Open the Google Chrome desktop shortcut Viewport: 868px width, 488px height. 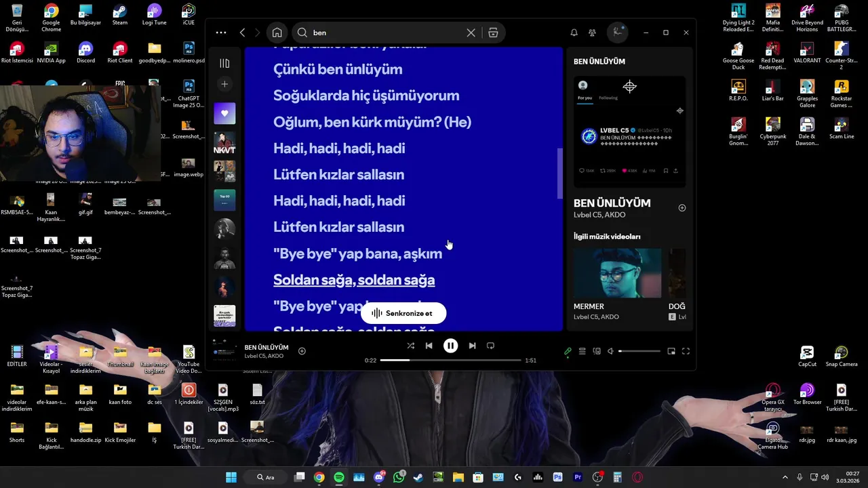[x=51, y=18]
